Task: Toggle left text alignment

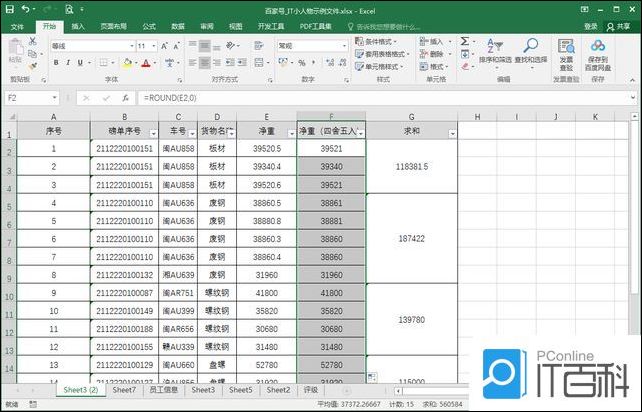Action: [192, 63]
